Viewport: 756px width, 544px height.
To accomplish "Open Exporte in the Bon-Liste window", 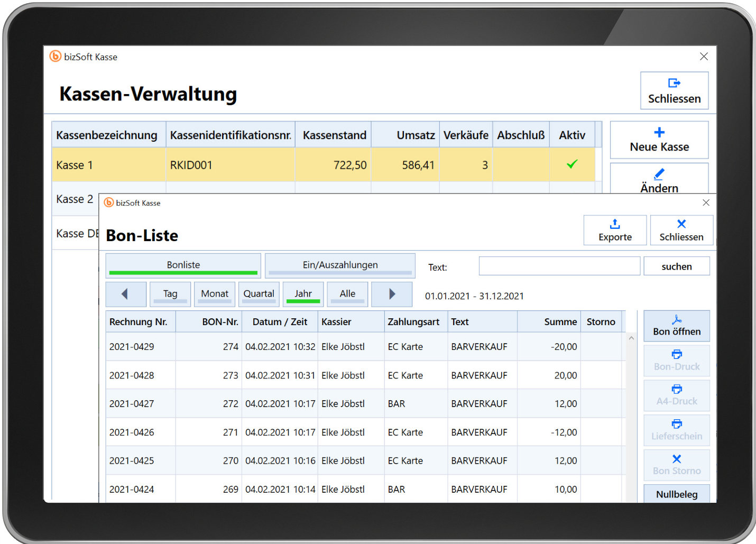I will (x=615, y=230).
